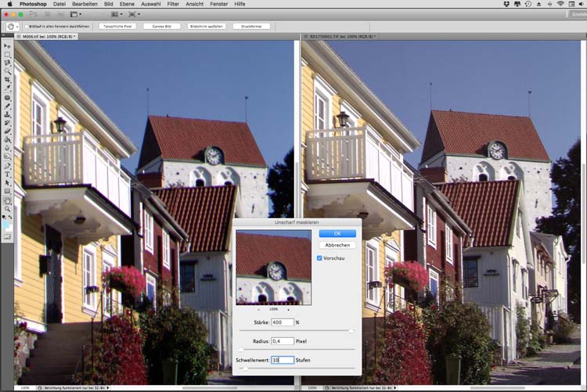Click the Abbrechen button
587x392 pixels.
point(337,245)
